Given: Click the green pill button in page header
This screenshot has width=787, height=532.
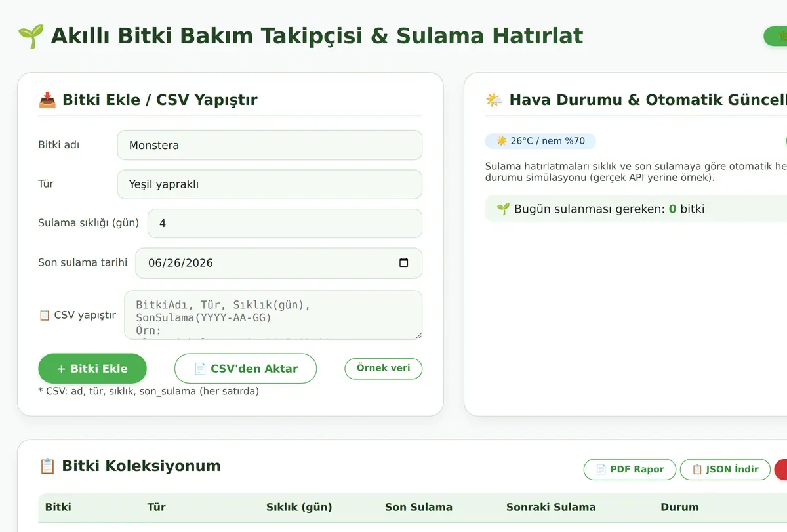Looking at the screenshot, I should [x=775, y=36].
